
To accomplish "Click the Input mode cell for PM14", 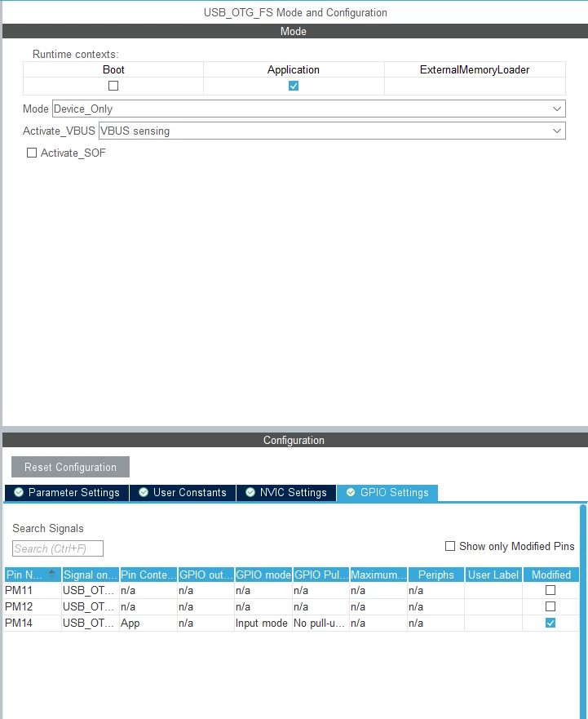I will pos(262,624).
